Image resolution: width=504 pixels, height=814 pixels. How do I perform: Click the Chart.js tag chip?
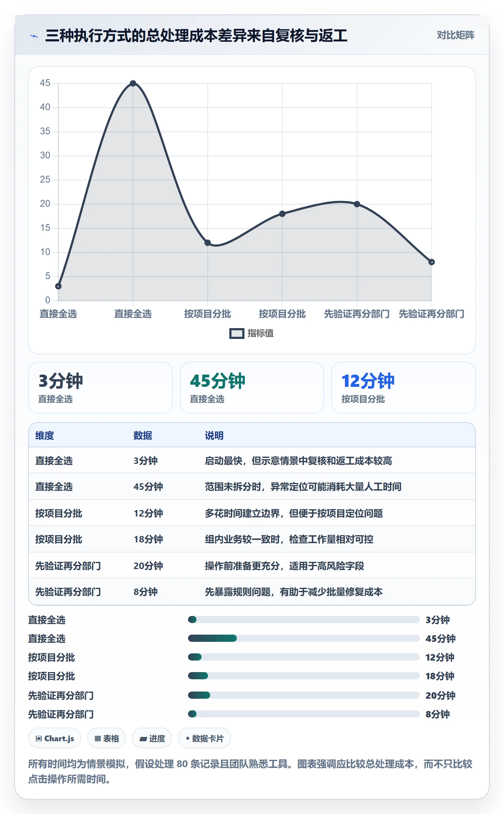click(55, 738)
